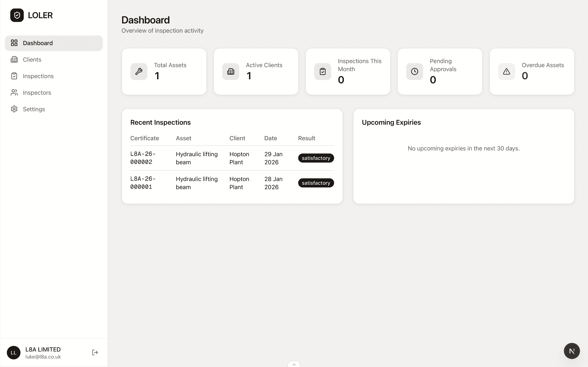Screen dimensions: 588x367
Task: Expand the bottom chevron-up handle
Action: [x=294, y=364]
